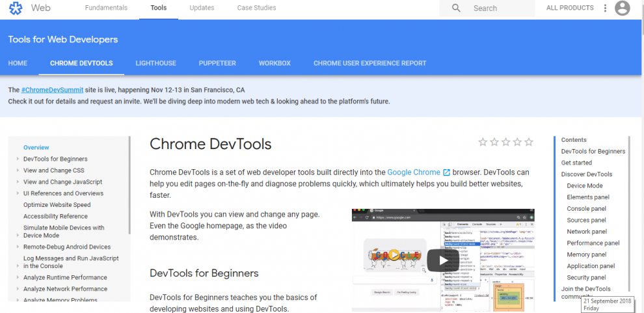Image resolution: width=644 pixels, height=313 pixels.
Task: Open the Google Chrome link
Action: (x=414, y=172)
